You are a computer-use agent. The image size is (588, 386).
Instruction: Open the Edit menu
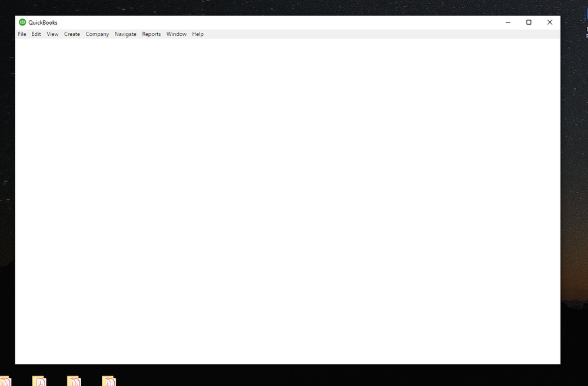click(x=36, y=34)
